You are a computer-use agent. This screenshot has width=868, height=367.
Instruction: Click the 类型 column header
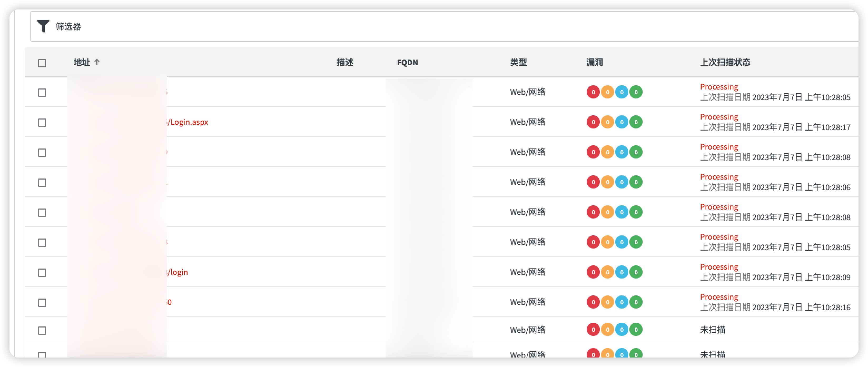pos(518,62)
